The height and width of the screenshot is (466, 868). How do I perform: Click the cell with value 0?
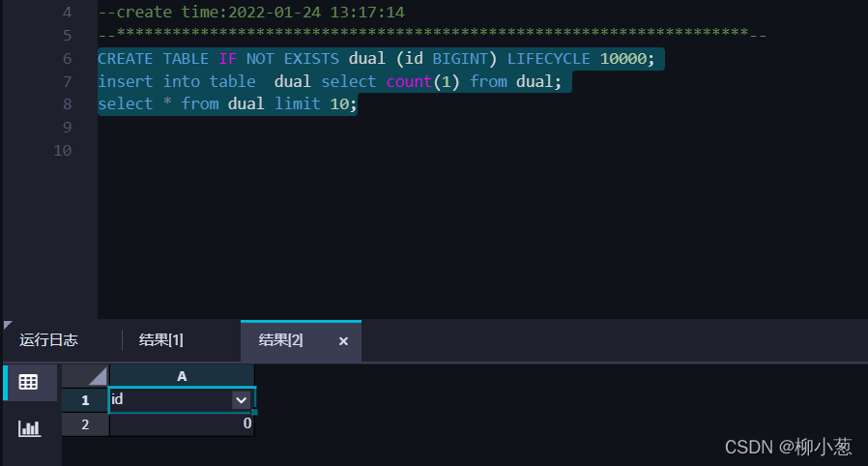182,424
